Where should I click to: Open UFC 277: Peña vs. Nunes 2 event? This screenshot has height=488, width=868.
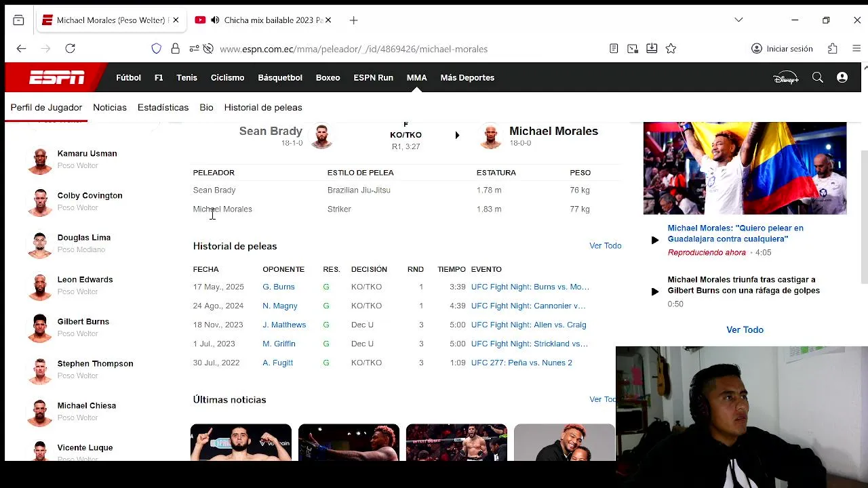[x=521, y=363]
